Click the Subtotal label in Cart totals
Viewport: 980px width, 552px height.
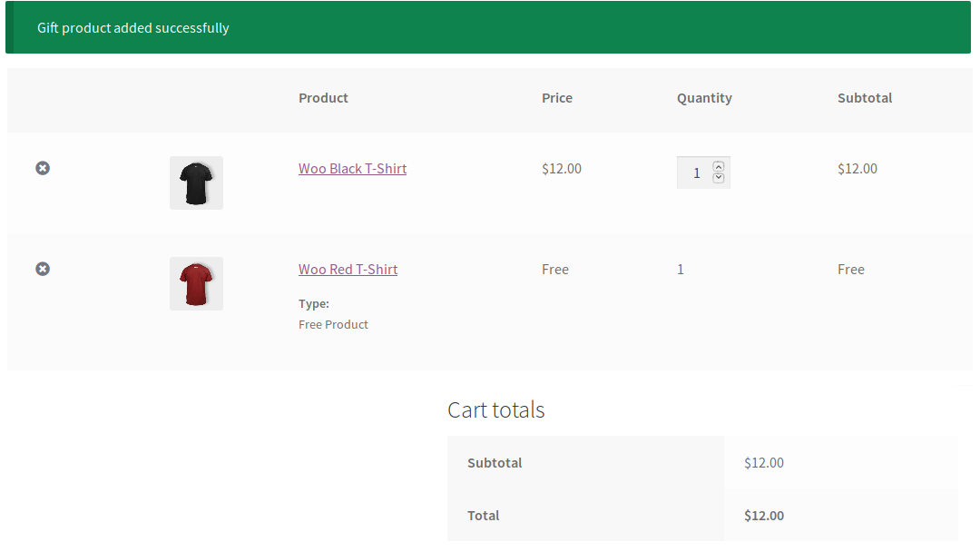(x=495, y=463)
